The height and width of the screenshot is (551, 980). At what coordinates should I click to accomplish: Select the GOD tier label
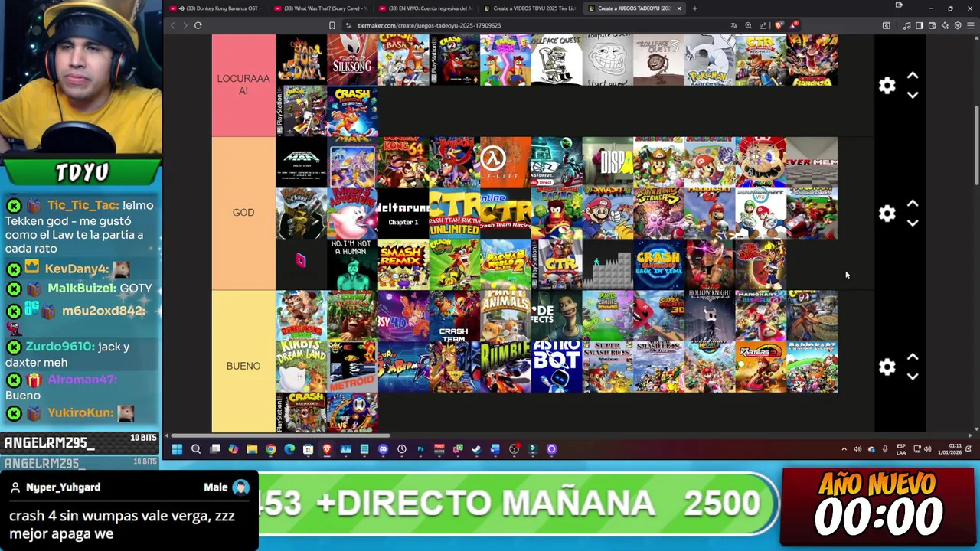coord(243,213)
